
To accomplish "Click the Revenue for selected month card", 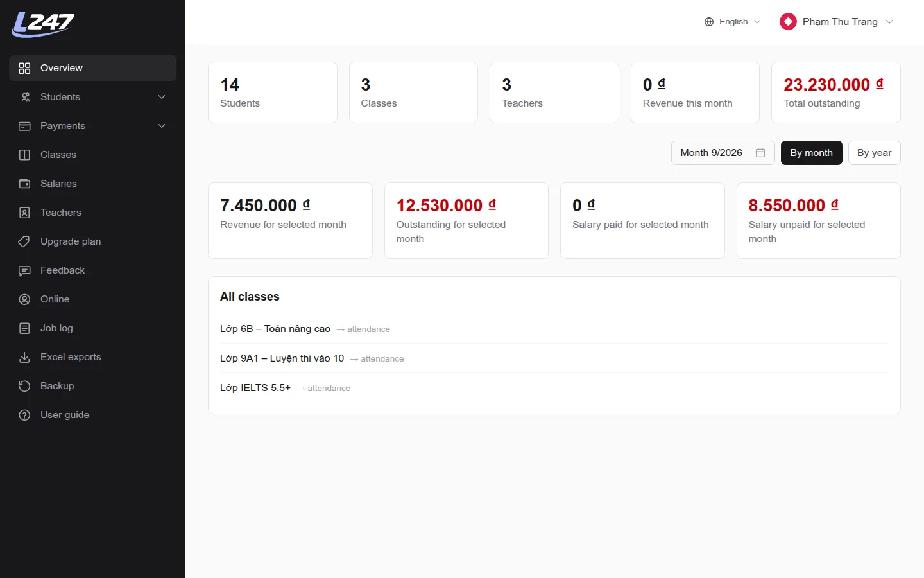I will [290, 221].
